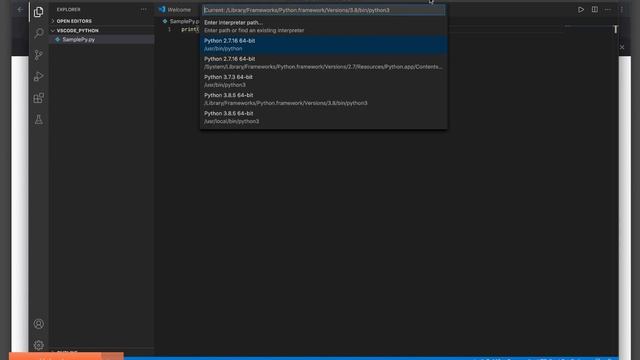Collapse the VSCODE_PYTHON folder section

77,31
